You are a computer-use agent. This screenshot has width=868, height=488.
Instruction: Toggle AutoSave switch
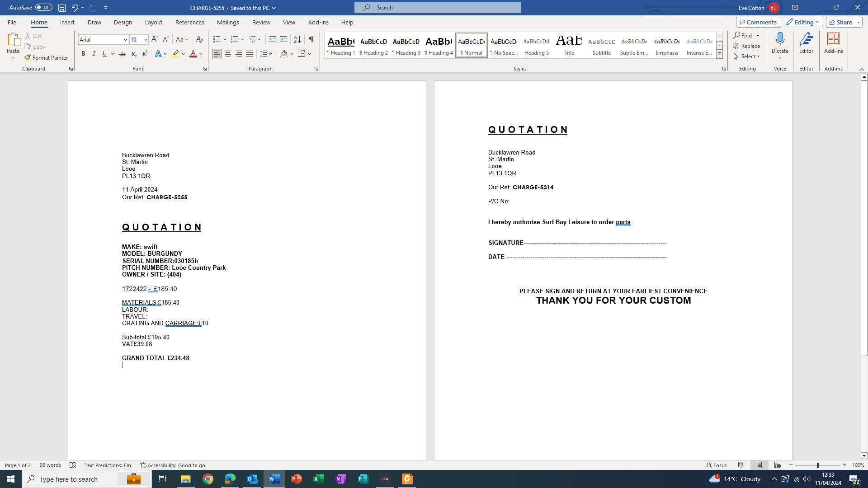click(43, 7)
